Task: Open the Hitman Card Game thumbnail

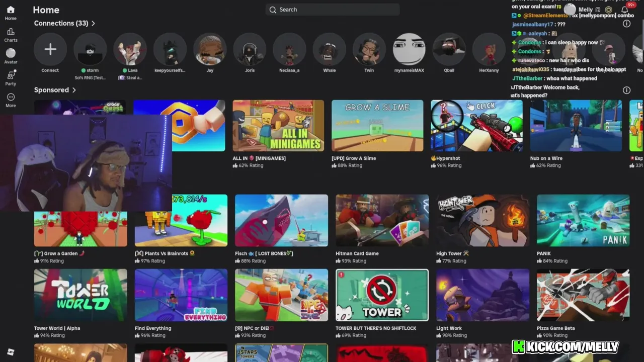Action: [x=382, y=220]
